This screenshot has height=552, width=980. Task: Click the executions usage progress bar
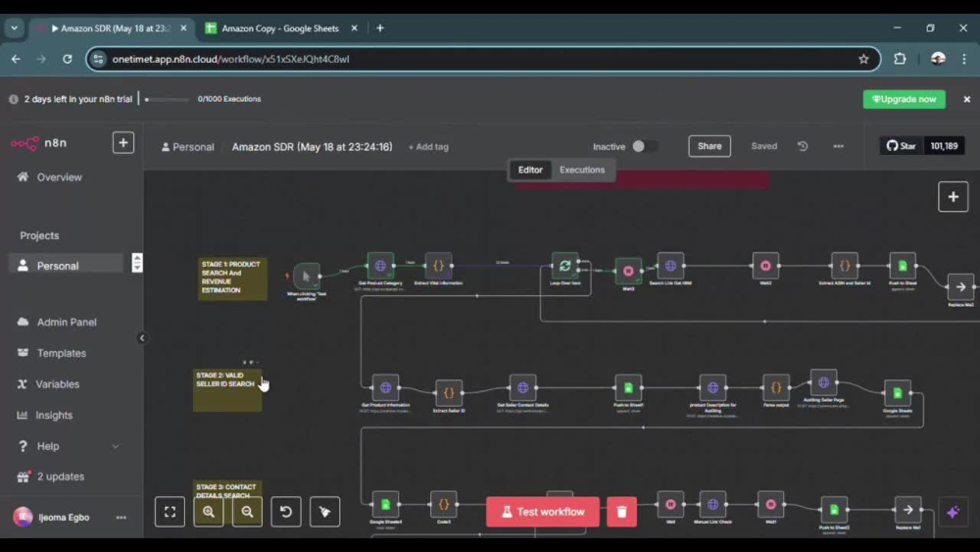167,99
